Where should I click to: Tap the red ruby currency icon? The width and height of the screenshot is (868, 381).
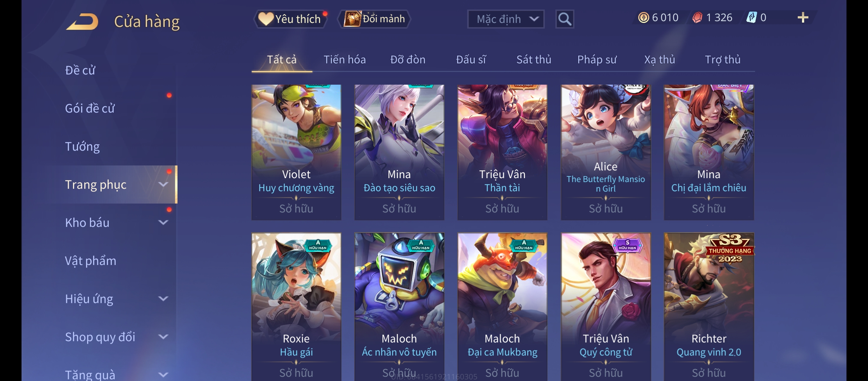pos(697,18)
